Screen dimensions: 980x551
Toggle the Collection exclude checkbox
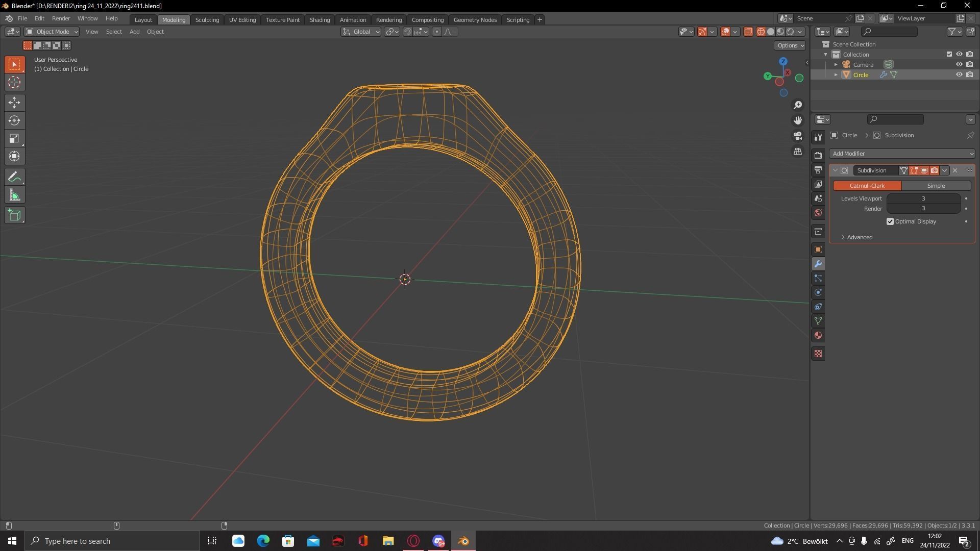point(949,54)
